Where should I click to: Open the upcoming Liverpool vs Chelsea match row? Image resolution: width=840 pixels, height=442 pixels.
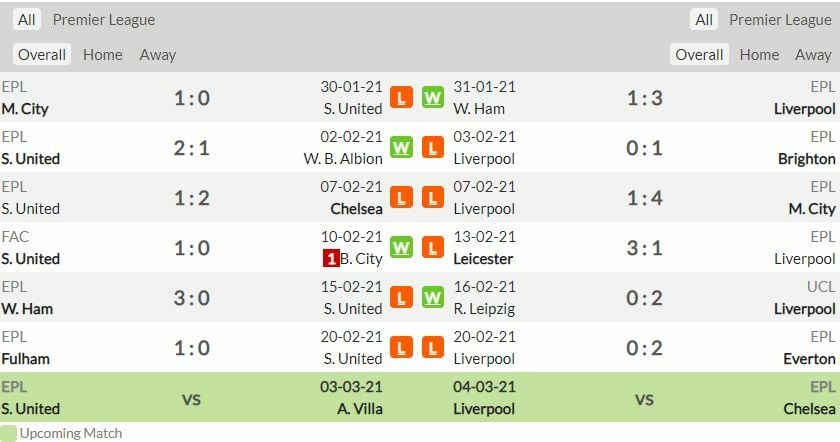point(644,398)
